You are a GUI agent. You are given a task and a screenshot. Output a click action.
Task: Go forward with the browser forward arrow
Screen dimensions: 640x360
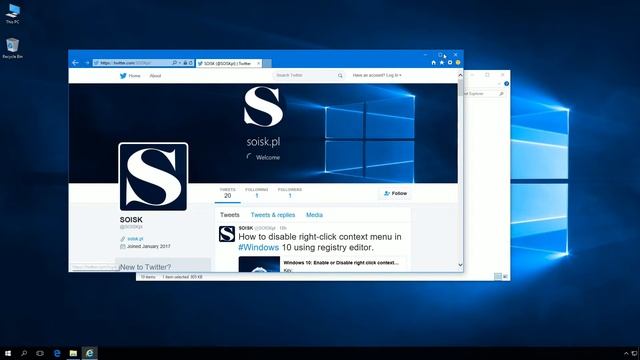87,63
